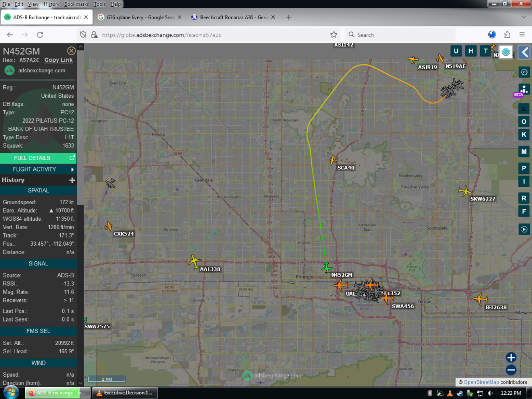
Task: Click the taskbar volume icon
Action: [490, 393]
